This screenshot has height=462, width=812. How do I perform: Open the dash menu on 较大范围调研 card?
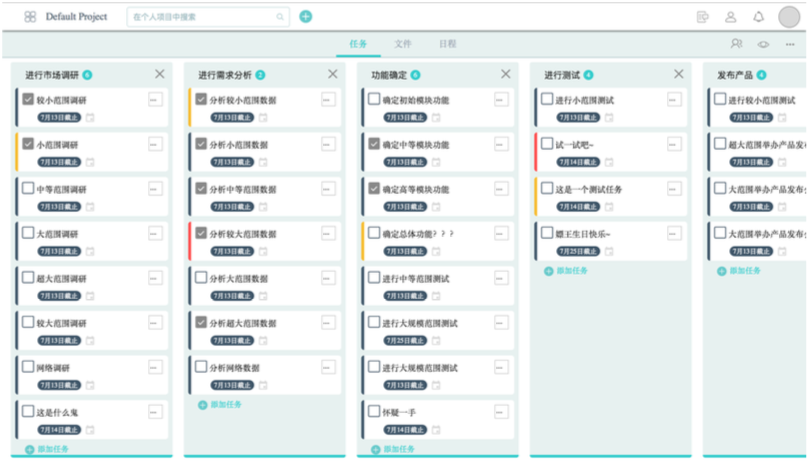coord(155,323)
